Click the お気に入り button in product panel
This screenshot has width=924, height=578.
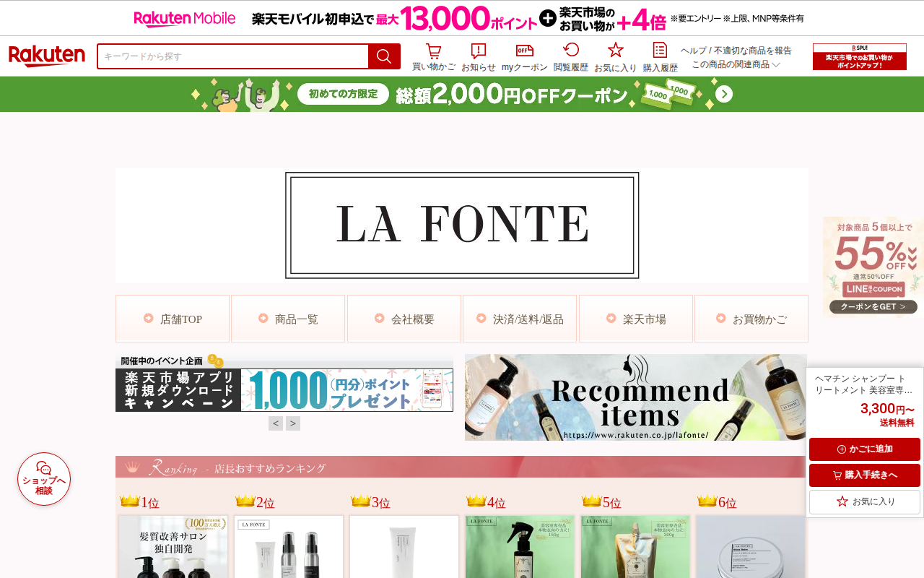[x=865, y=501]
